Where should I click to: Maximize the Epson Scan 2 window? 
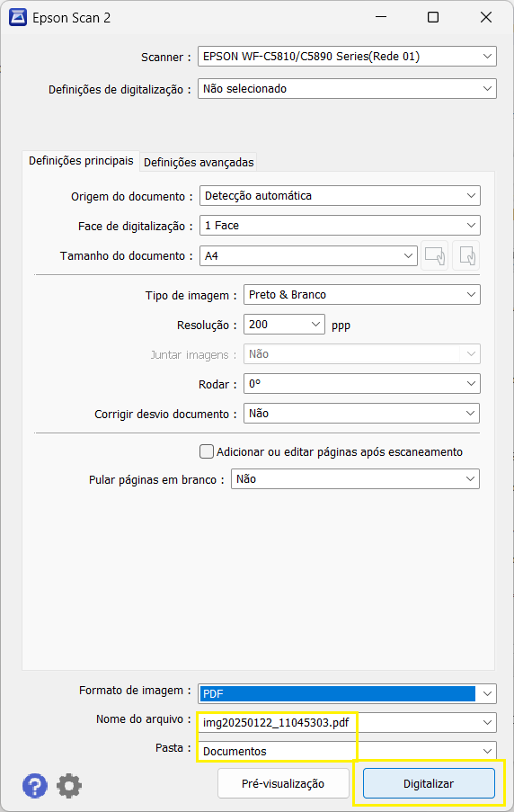click(x=433, y=18)
